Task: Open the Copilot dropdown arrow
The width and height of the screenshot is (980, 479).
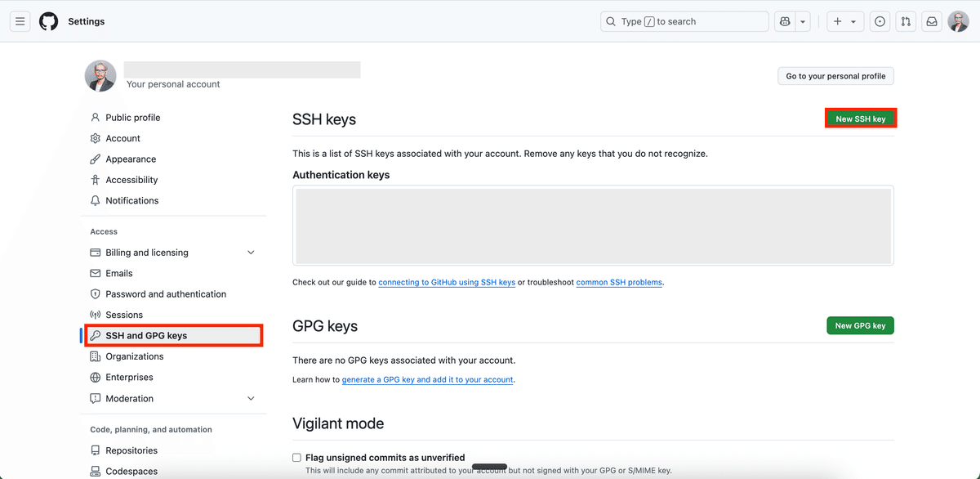Action: point(803,21)
